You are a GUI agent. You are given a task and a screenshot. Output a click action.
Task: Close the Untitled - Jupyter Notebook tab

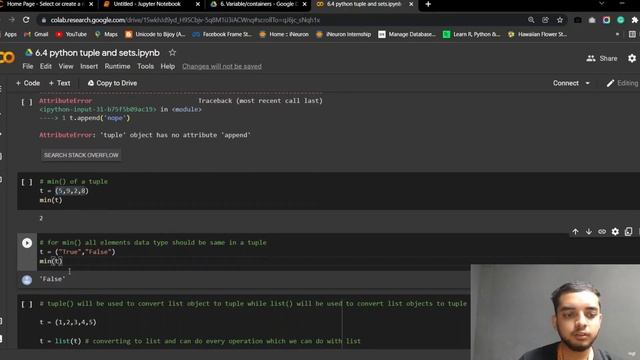(x=198, y=4)
